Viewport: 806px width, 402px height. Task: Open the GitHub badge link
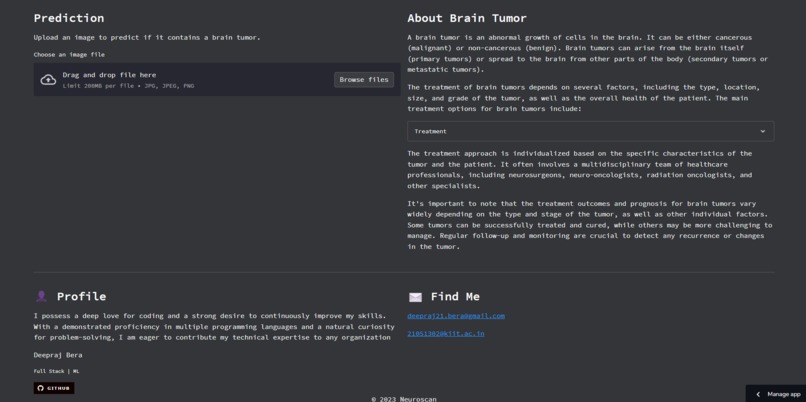point(54,388)
